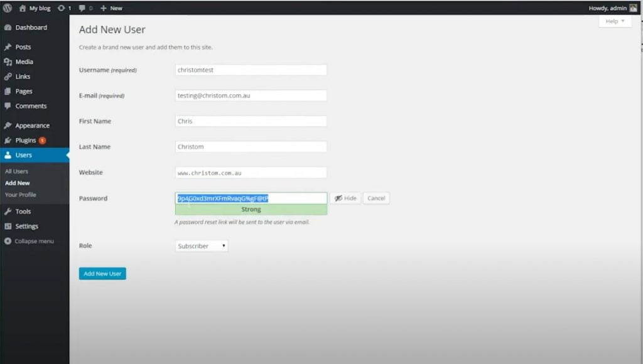Open the comments bubble icon in admin bar
Image resolution: width=643 pixels, height=364 pixels.
pos(82,8)
